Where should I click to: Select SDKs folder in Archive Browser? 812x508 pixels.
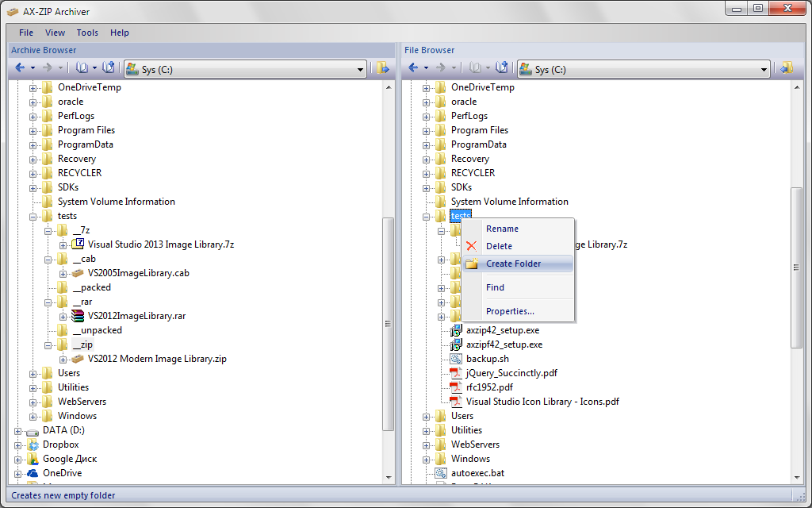(68, 187)
